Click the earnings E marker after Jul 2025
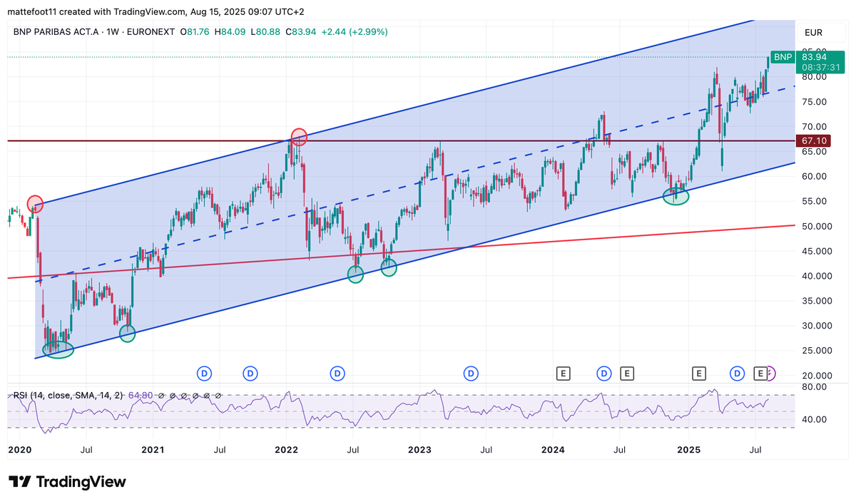Image resolution: width=856 pixels, height=504 pixels. (x=761, y=373)
